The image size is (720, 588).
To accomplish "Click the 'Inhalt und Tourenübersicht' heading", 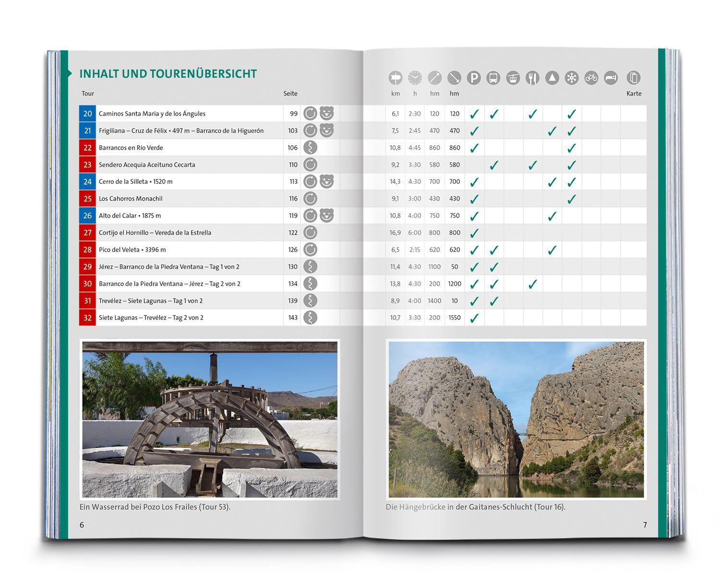I will (x=168, y=74).
